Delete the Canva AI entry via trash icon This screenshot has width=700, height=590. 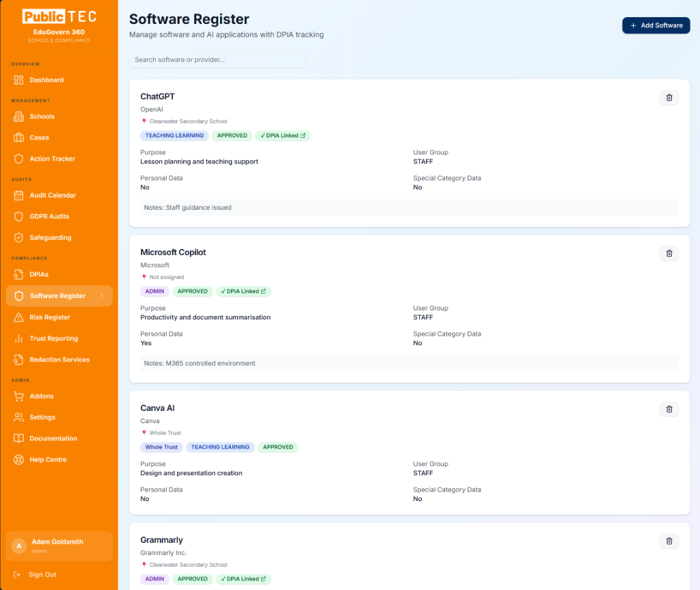click(x=669, y=409)
